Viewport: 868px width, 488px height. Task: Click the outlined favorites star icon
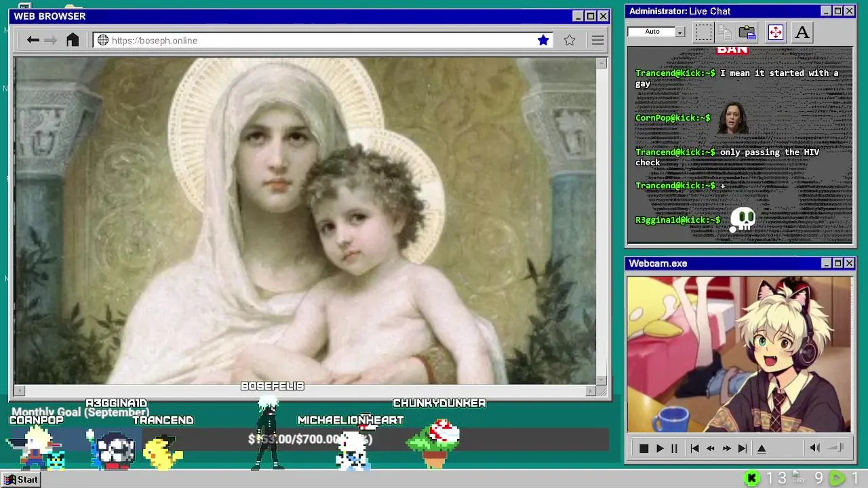click(x=570, y=40)
